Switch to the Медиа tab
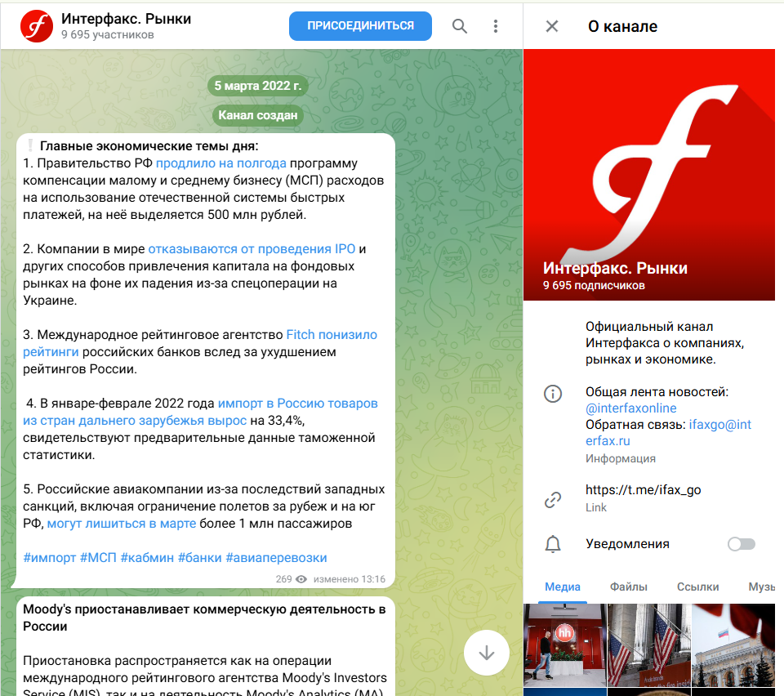This screenshot has height=696, width=784. click(563, 587)
